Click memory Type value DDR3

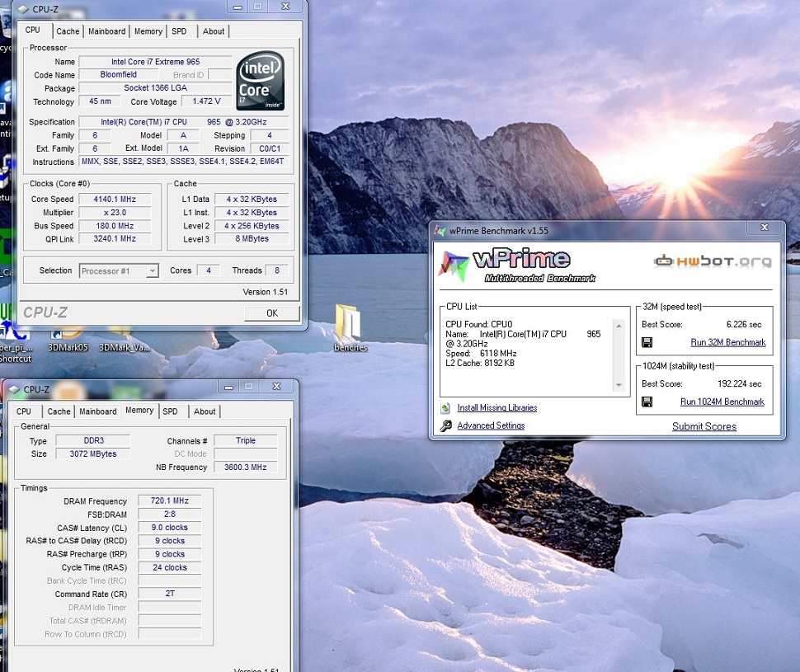93,440
